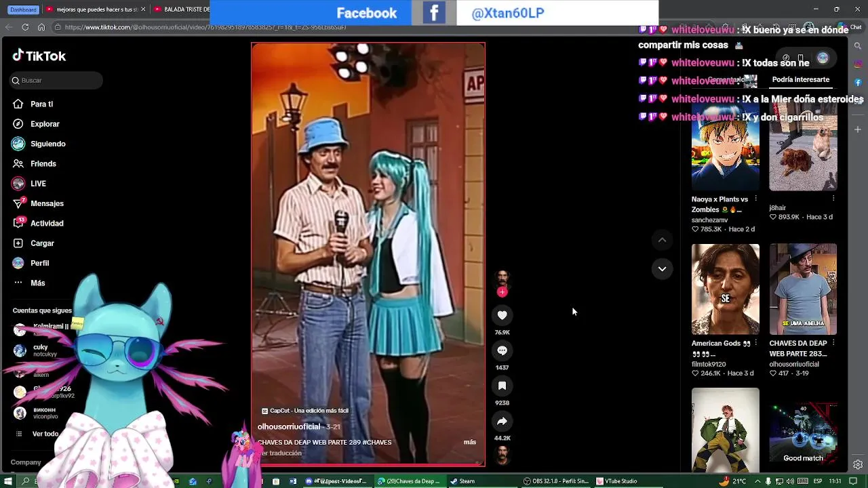Screen dimensions: 868x488
Task: Open more options for j8hair video
Action: [833, 199]
